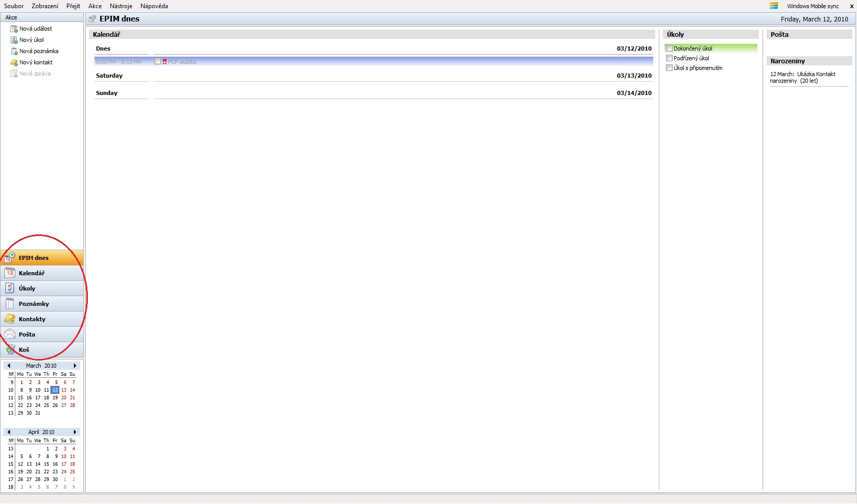
Task: Click the Narozeniny section header
Action: [809, 61]
